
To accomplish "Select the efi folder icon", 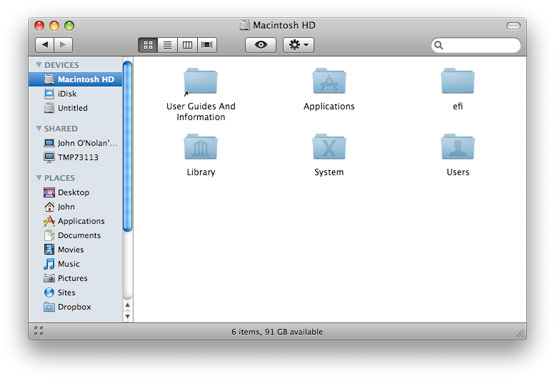I will click(x=458, y=81).
